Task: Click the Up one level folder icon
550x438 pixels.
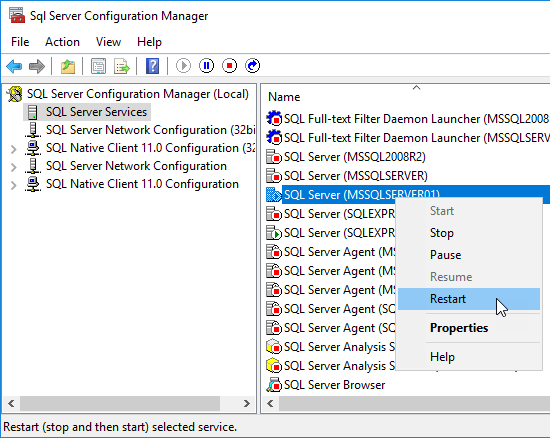Action: coord(68,66)
